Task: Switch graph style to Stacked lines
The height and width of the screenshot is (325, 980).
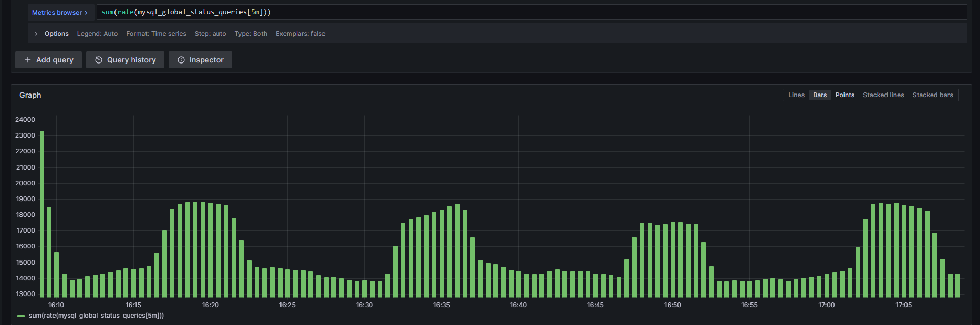Action: click(883, 95)
